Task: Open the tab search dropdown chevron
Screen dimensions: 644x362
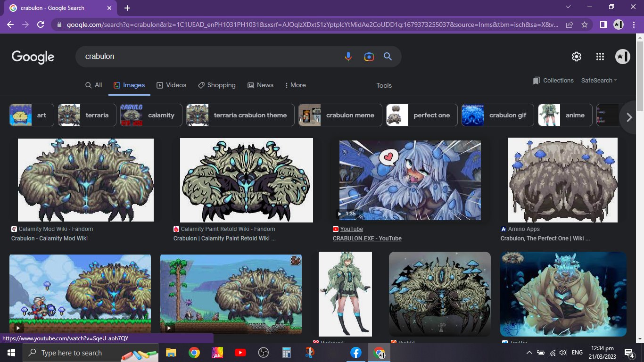Action: (x=568, y=7)
